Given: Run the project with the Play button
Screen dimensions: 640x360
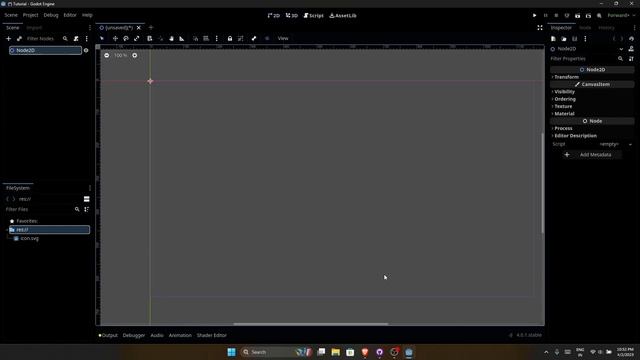Looking at the screenshot, I should tap(534, 16).
